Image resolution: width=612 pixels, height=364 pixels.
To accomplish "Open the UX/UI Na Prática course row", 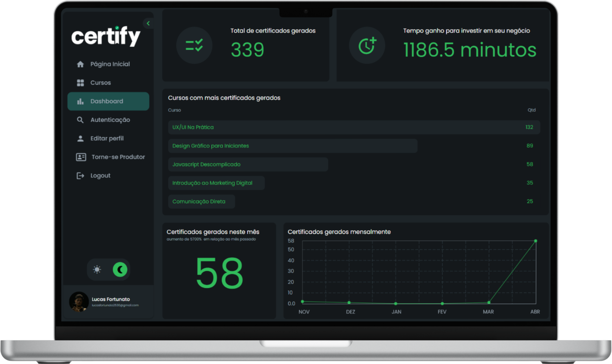I will 354,127.
